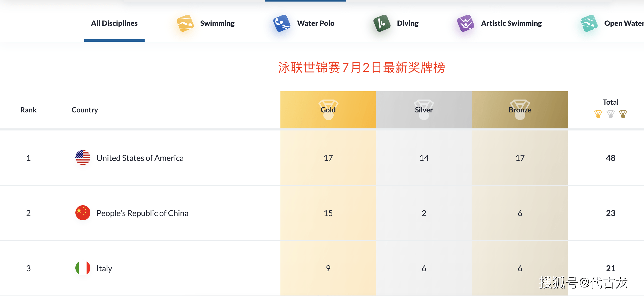Screen dimensions: 644x296
Task: Select the Artistic Swimming tab label
Action: 511,23
